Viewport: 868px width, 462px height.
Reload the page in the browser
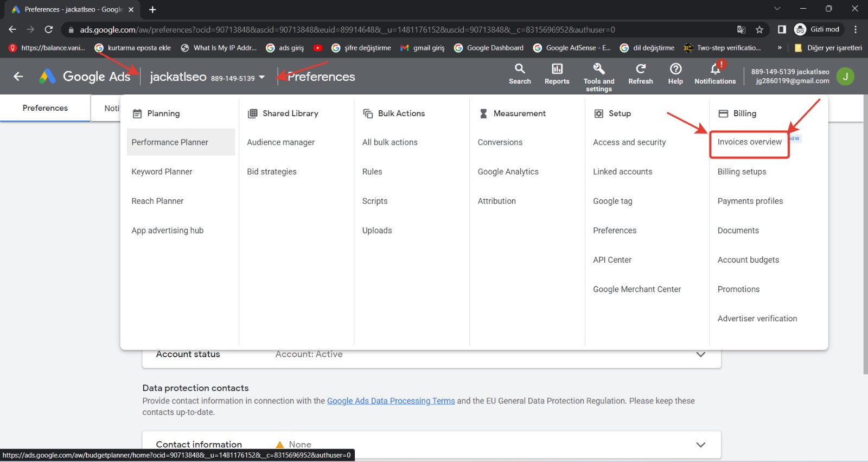click(x=49, y=29)
